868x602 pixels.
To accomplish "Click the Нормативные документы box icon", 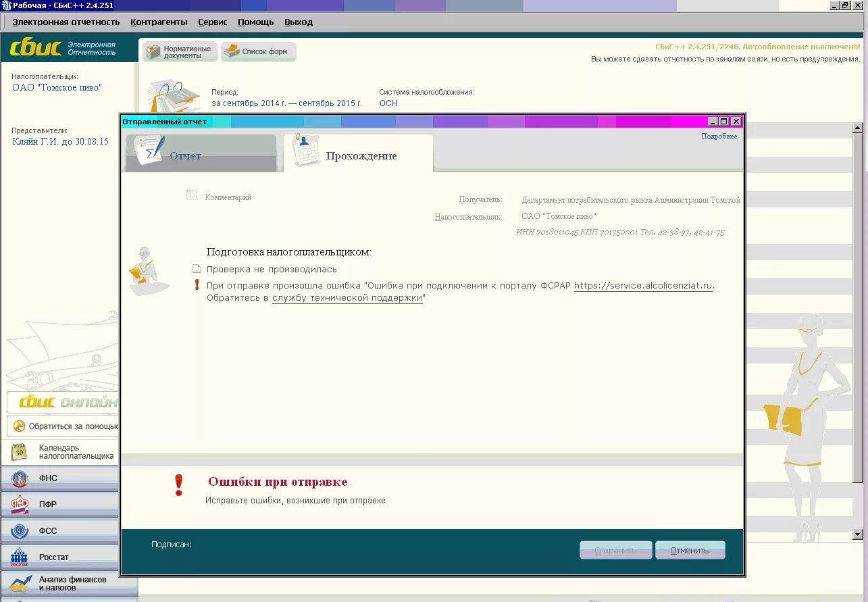I will 153,51.
